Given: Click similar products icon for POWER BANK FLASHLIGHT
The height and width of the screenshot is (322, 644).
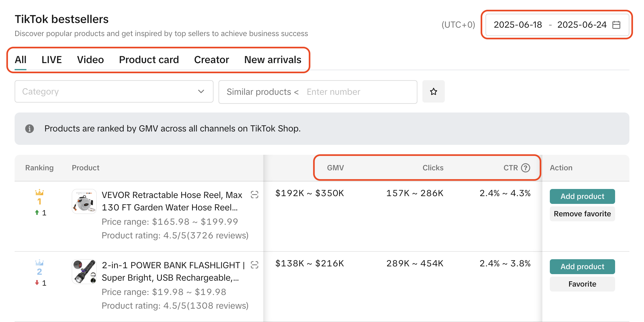Looking at the screenshot, I should [255, 265].
